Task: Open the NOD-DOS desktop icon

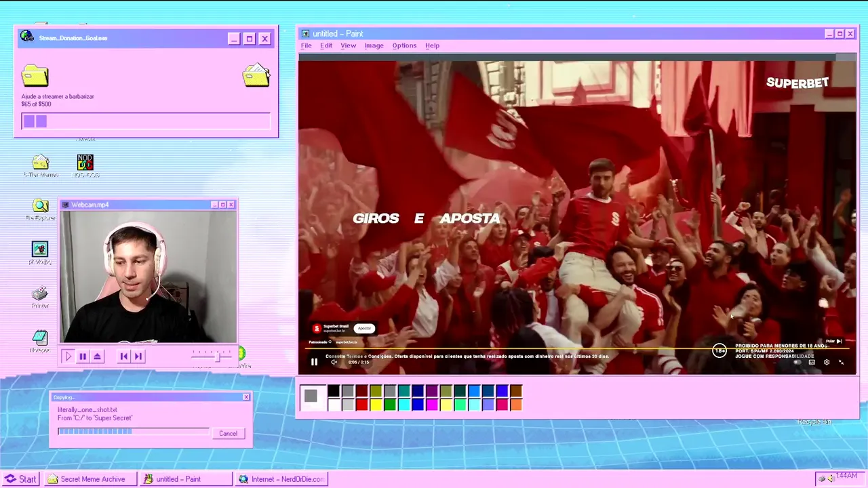Action: tap(85, 165)
